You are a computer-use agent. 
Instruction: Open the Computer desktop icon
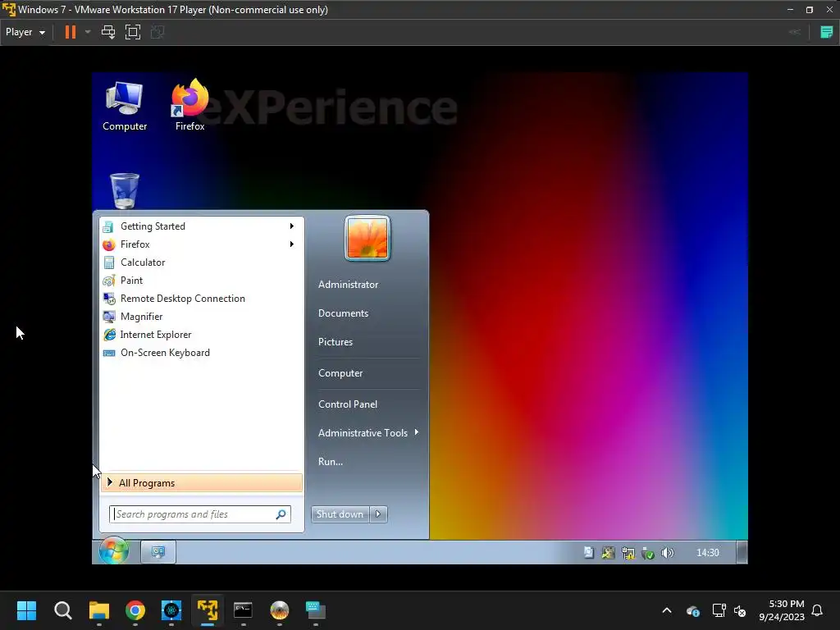pos(125,106)
